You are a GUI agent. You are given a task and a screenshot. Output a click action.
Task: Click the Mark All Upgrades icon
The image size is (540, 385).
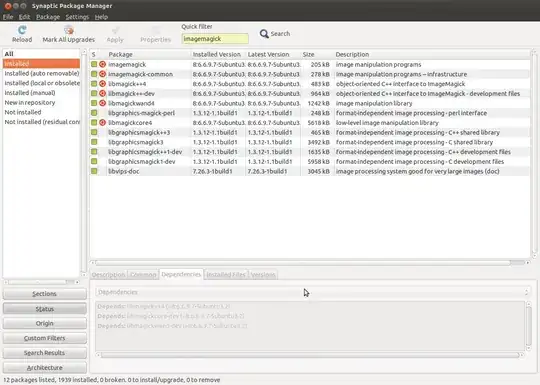(x=69, y=30)
